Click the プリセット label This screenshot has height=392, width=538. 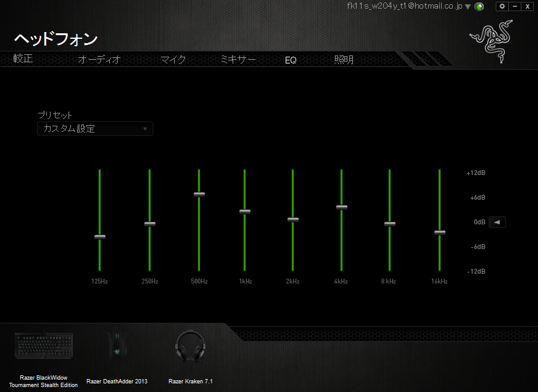(x=55, y=115)
